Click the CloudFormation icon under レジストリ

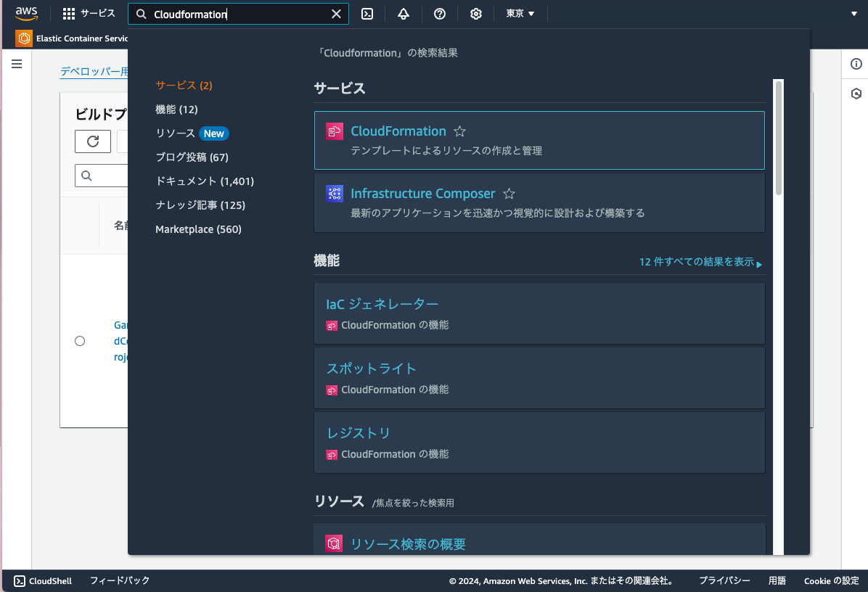(332, 455)
